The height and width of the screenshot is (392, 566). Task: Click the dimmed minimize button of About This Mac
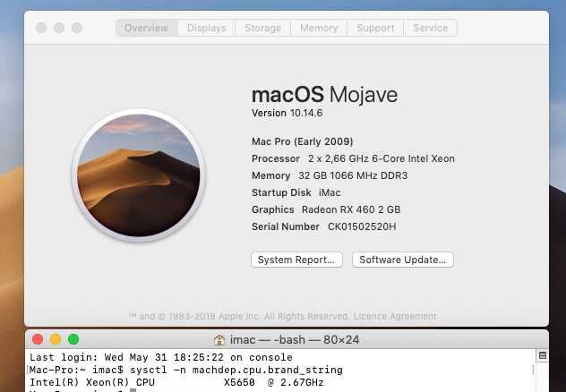[x=59, y=28]
